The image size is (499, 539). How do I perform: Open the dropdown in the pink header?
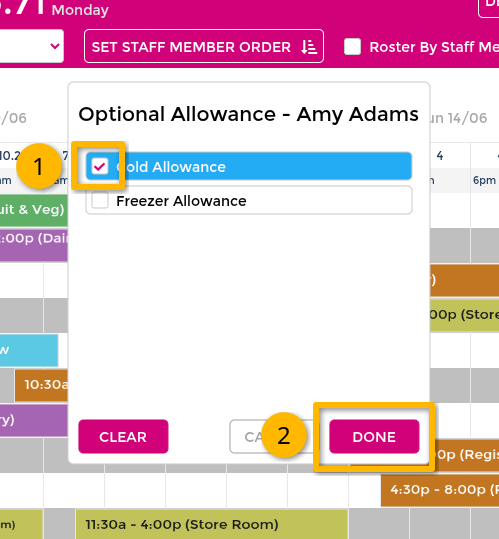pos(32,46)
